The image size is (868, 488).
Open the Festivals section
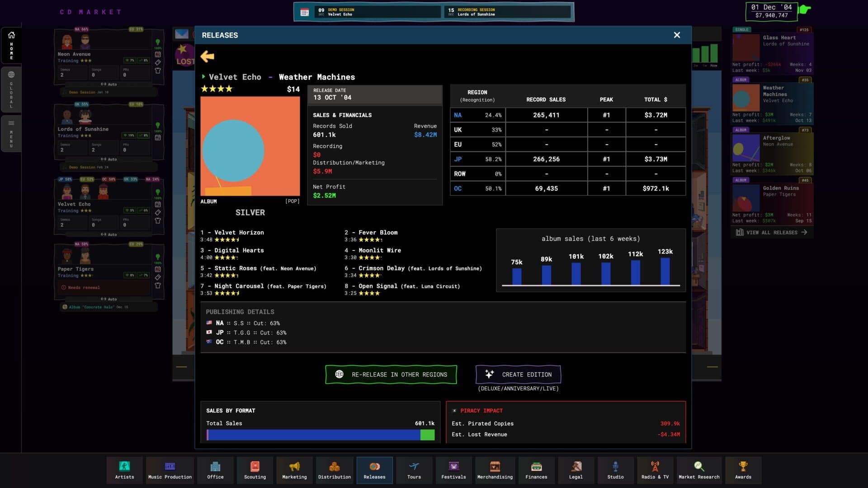coord(453,470)
